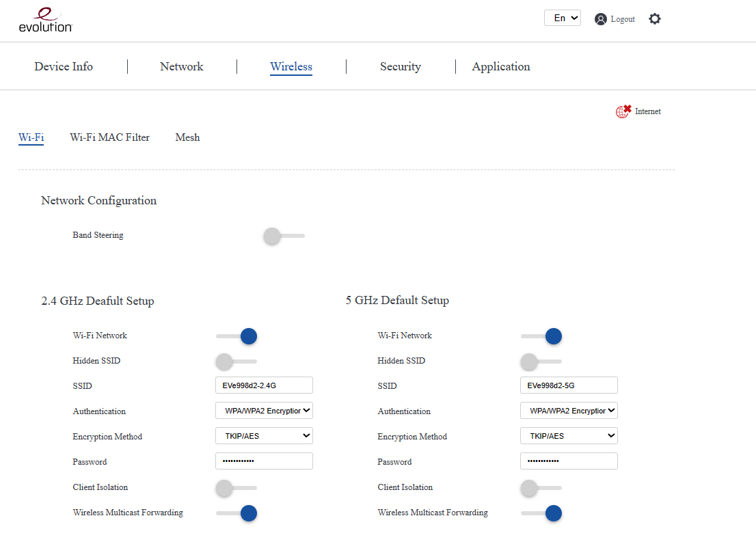Expand the 2.4 GHz Authentication dropdown
Viewport: 756px width, 544px height.
[264, 411]
